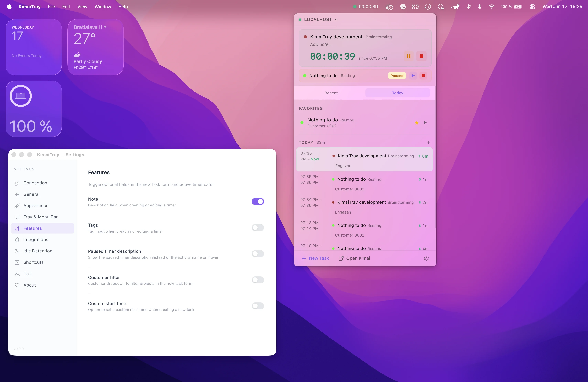
Task: Click the Apple menu icon
Action: [9, 7]
